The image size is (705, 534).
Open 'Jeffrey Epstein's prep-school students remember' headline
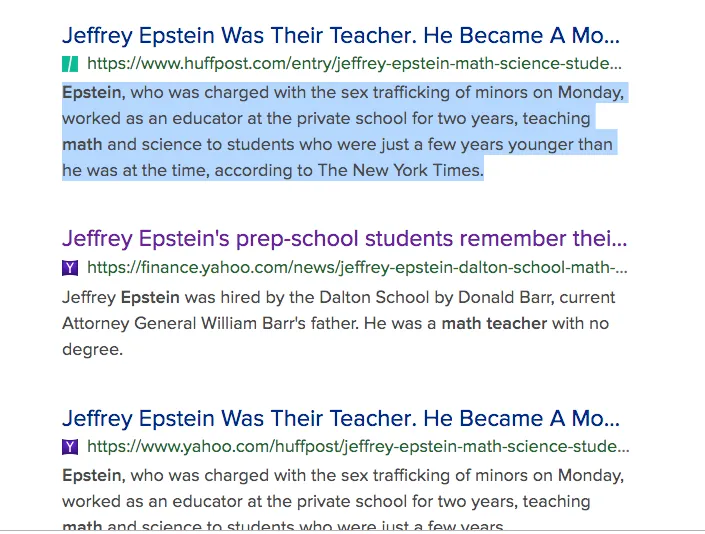tap(344, 239)
